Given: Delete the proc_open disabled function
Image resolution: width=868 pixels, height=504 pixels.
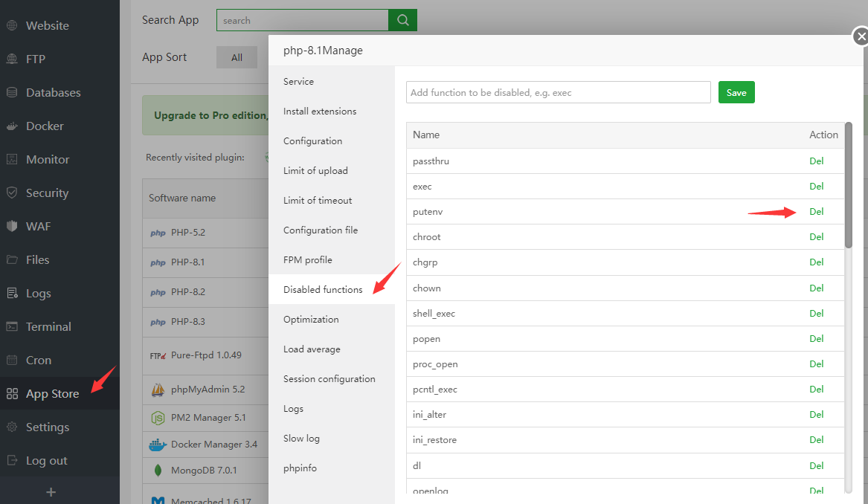Looking at the screenshot, I should (817, 364).
